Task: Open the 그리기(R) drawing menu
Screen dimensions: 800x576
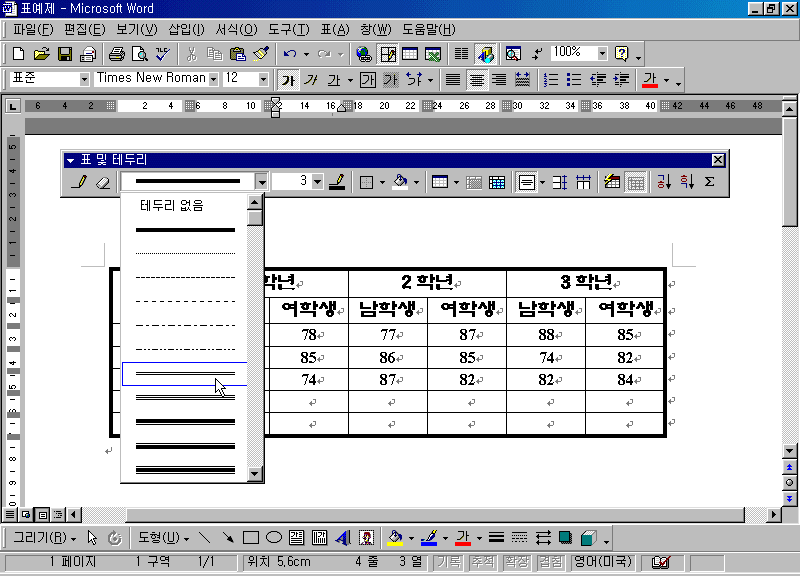Action: pos(44,538)
